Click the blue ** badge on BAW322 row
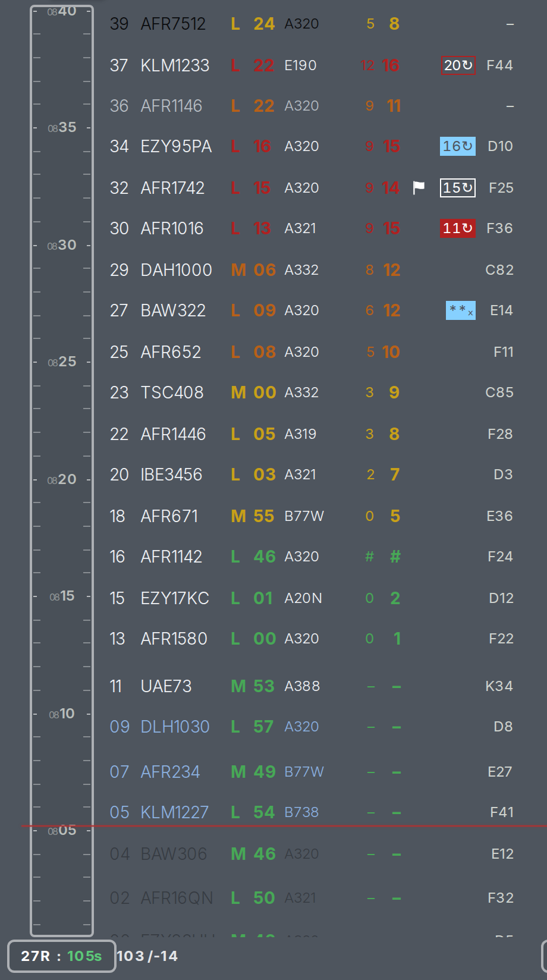This screenshot has height=980, width=547. (x=461, y=310)
